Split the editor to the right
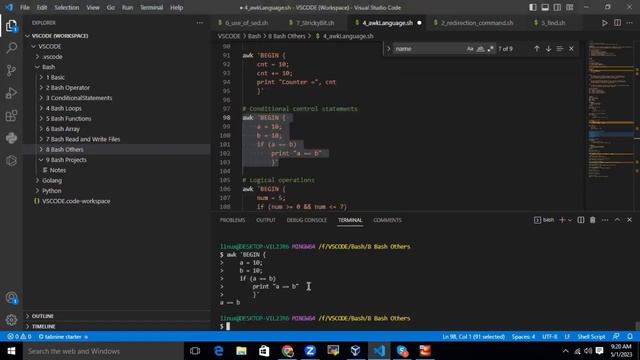This screenshot has width=640, height=360. 617,23
